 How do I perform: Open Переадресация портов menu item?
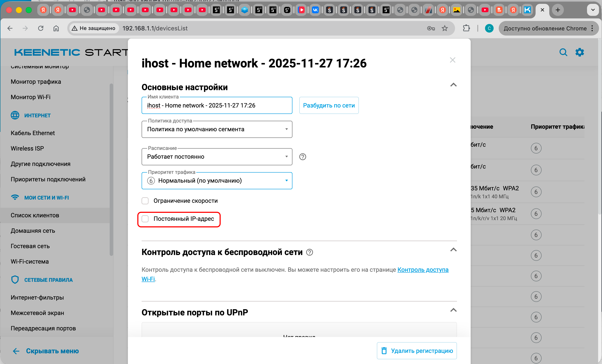pyautogui.click(x=43, y=328)
